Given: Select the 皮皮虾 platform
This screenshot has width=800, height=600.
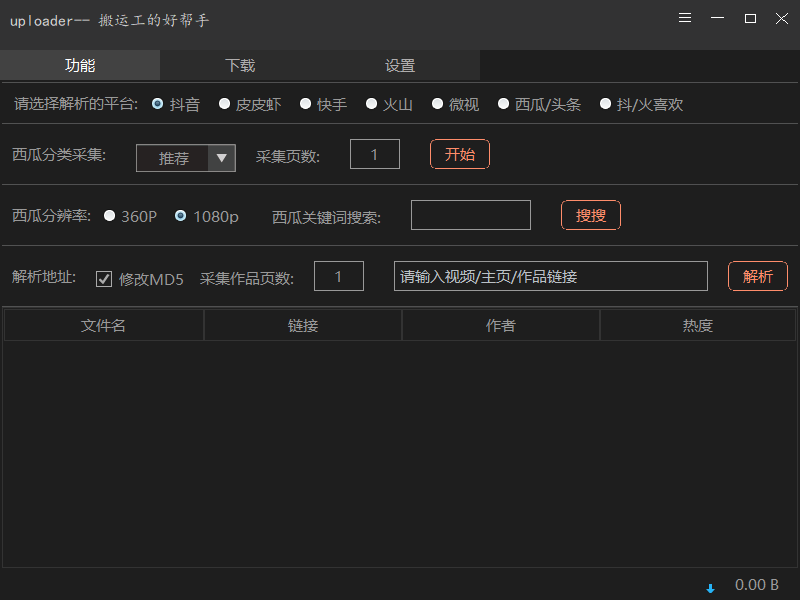Looking at the screenshot, I should [224, 103].
